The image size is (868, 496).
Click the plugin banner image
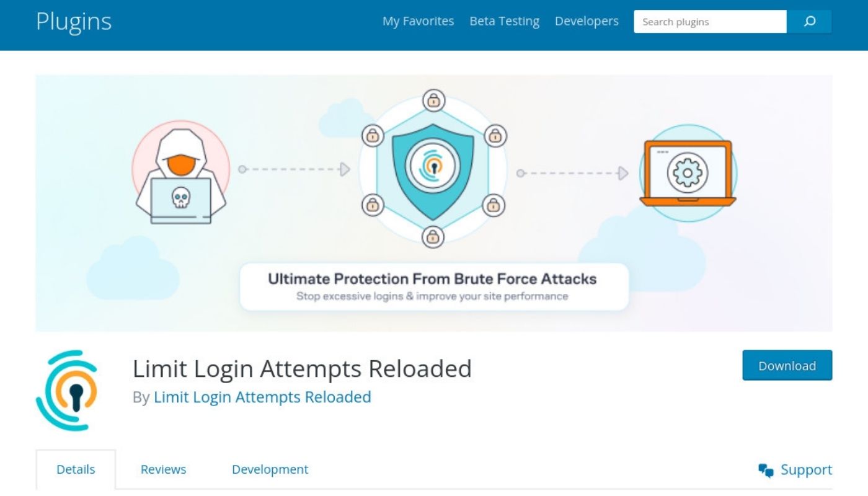pyautogui.click(x=434, y=203)
